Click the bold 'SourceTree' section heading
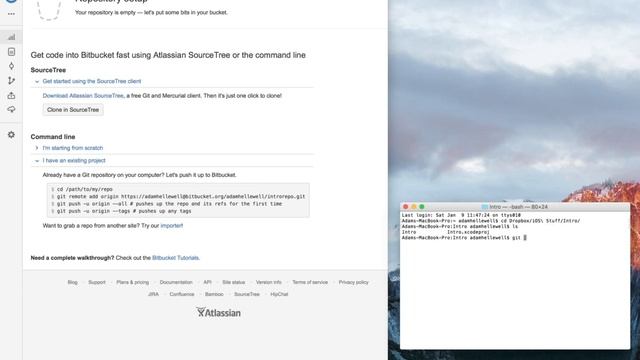The height and width of the screenshot is (360, 640). [x=48, y=70]
